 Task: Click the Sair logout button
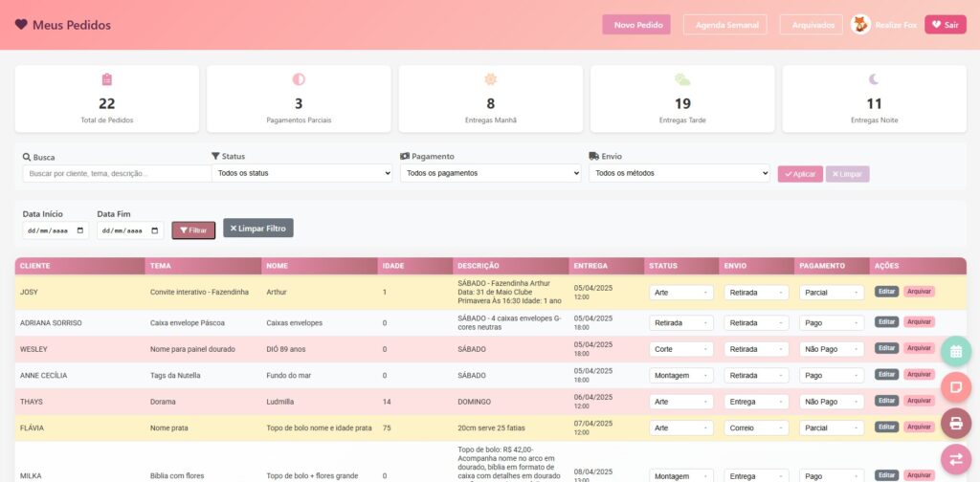click(945, 24)
